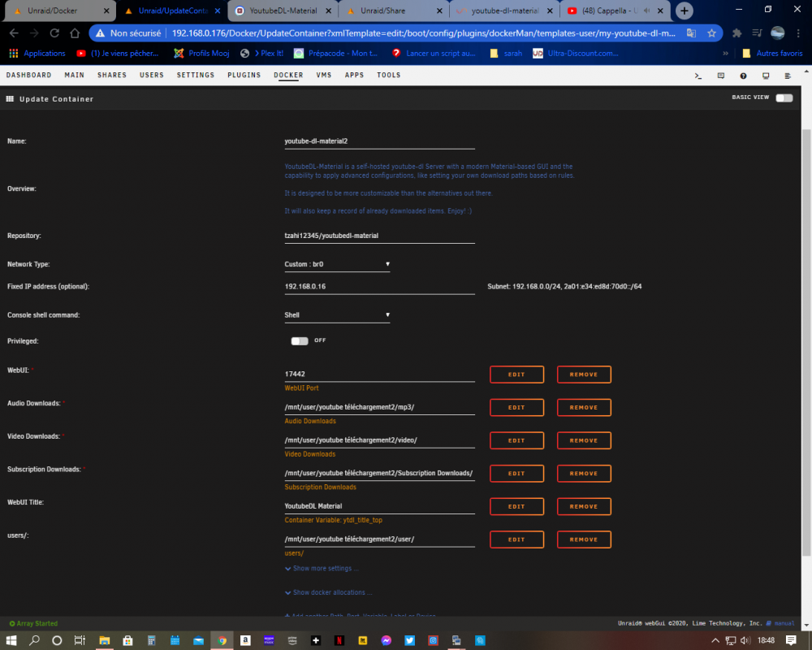The image size is (812, 650).
Task: Navigate back in browser
Action: (x=14, y=33)
